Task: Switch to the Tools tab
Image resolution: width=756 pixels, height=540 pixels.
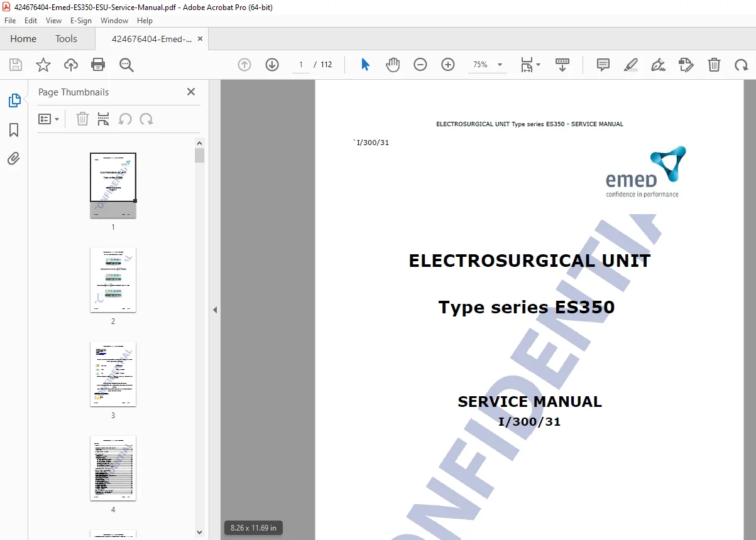Action: coord(66,39)
